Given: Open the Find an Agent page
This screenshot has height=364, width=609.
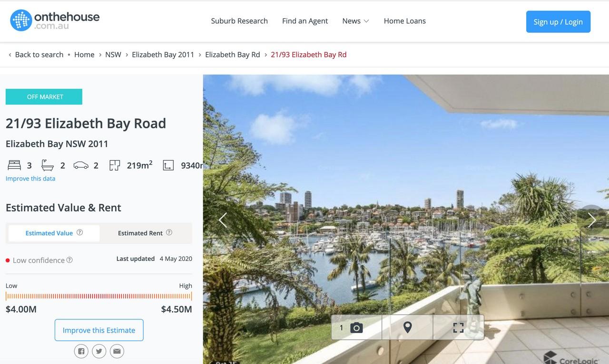Looking at the screenshot, I should tap(305, 21).
